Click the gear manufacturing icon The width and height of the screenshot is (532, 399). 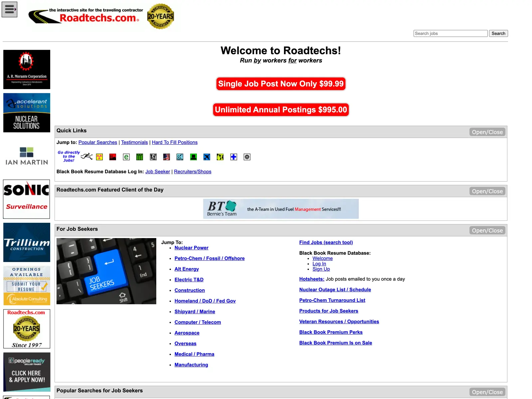[247, 157]
